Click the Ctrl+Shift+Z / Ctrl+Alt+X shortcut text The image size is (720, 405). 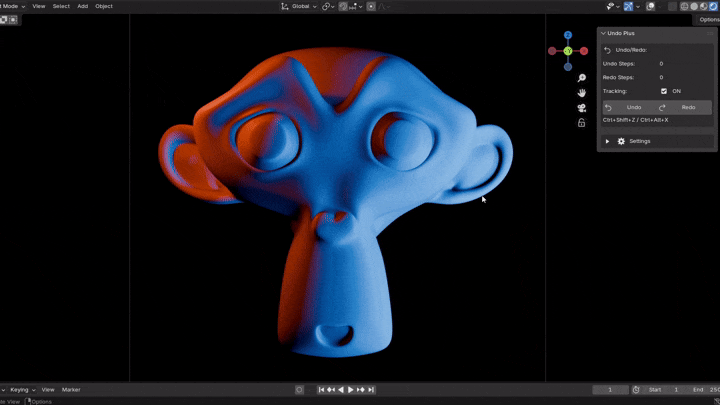(636, 120)
